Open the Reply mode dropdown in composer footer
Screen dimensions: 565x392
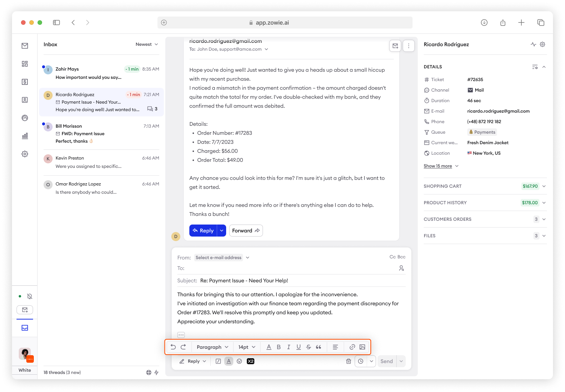pyautogui.click(x=193, y=361)
